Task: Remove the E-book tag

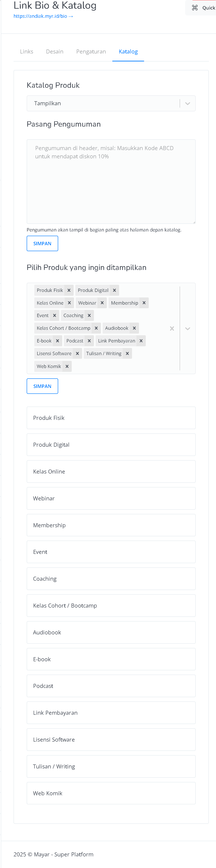Action: coord(58,341)
